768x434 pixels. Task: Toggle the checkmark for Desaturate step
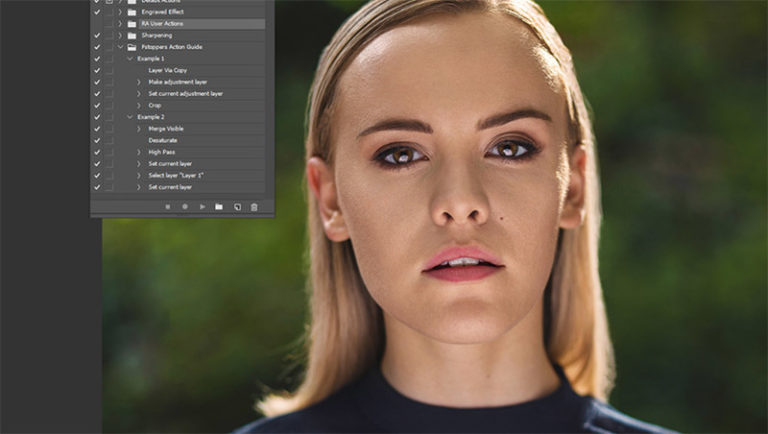[97, 141]
